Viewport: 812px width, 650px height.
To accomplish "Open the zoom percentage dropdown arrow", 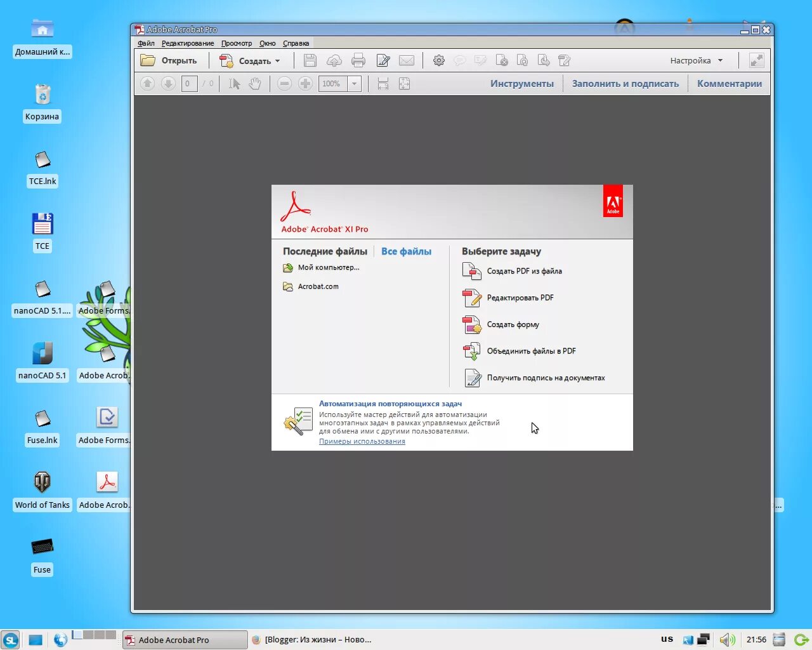I will pyautogui.click(x=354, y=84).
